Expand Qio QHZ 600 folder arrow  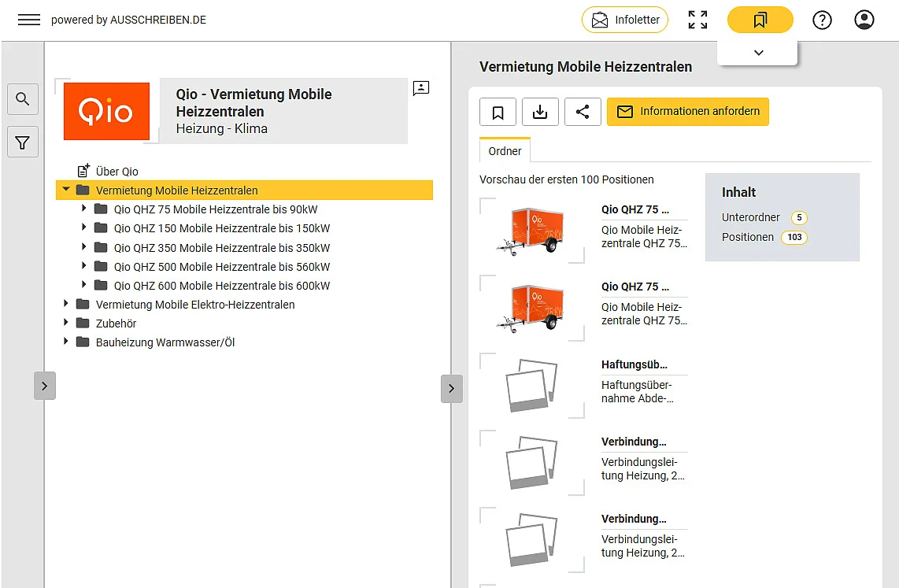[x=83, y=285]
